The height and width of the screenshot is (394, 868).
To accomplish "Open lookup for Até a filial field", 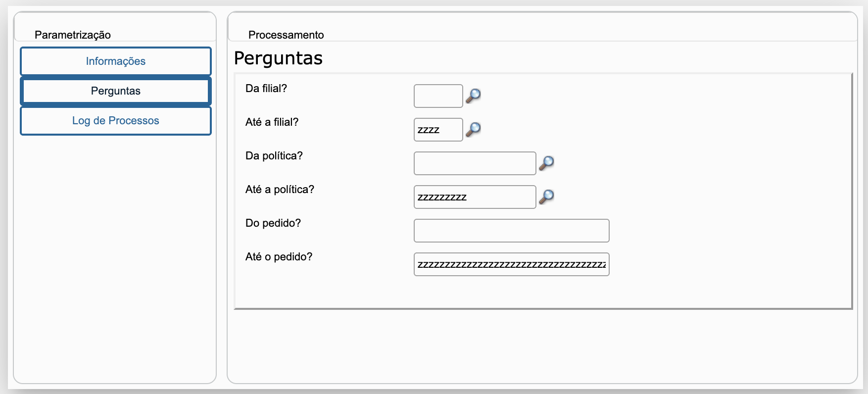I will [474, 129].
